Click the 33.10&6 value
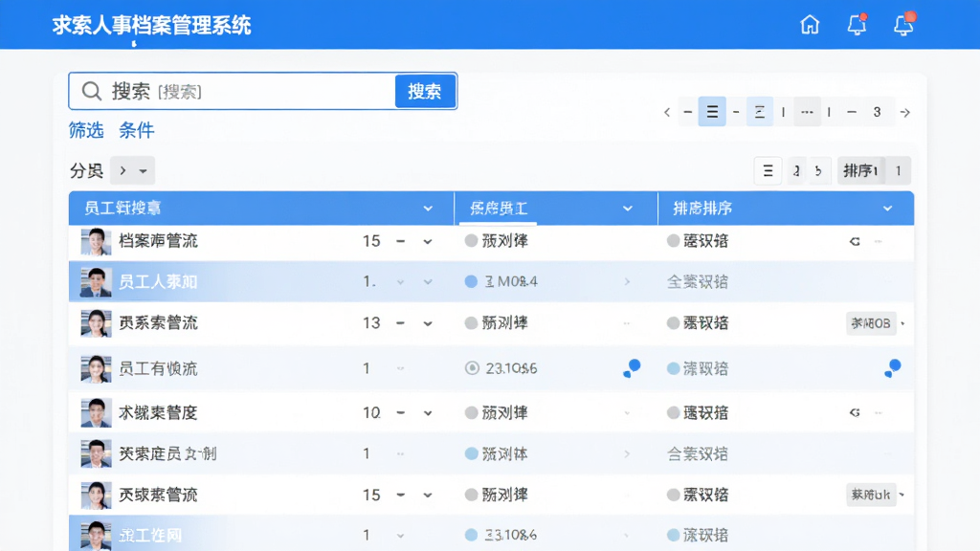Viewport: 980px width, 551px height. click(511, 535)
